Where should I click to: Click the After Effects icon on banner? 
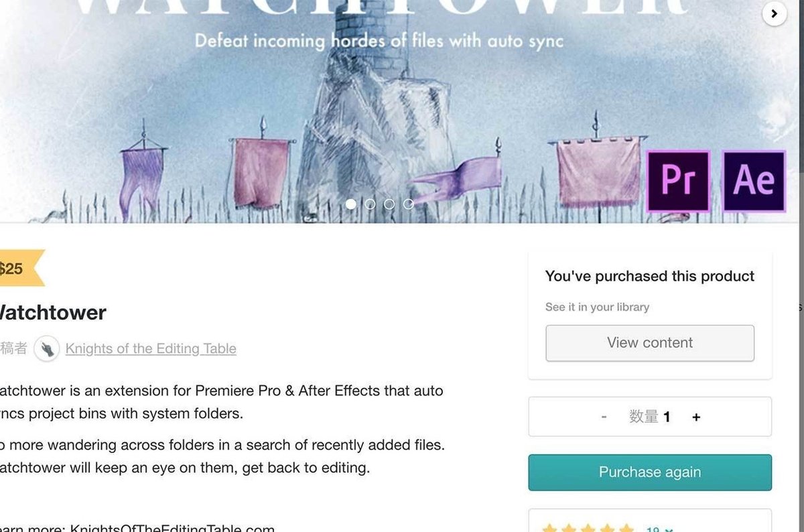754,181
